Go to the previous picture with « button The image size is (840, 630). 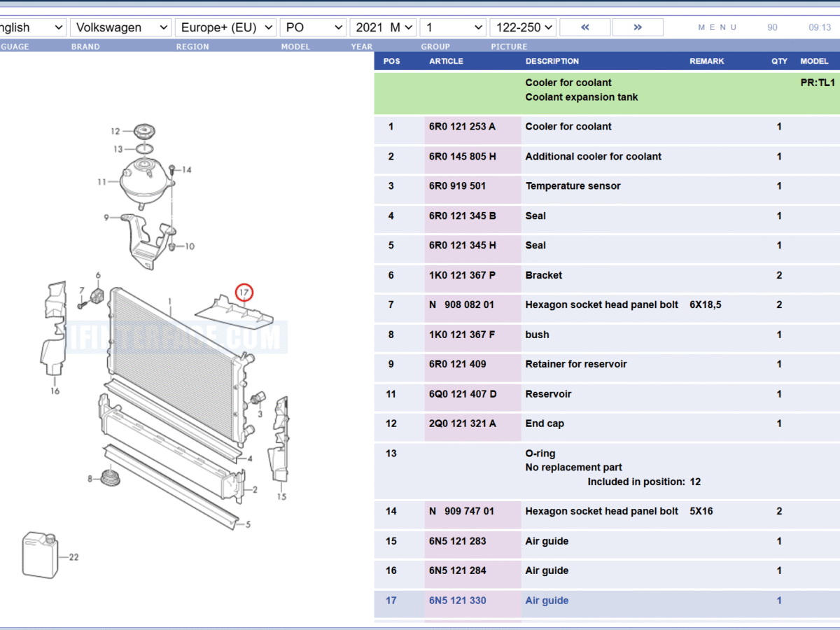click(x=585, y=27)
